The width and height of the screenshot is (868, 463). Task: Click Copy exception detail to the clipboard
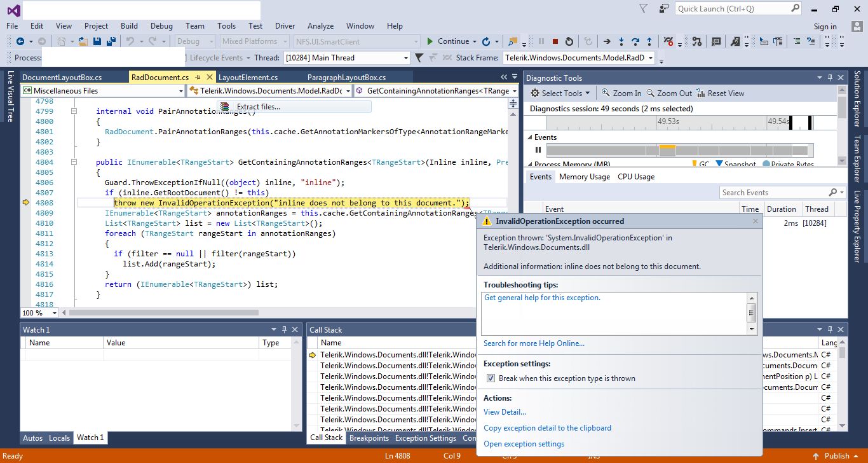click(x=547, y=428)
